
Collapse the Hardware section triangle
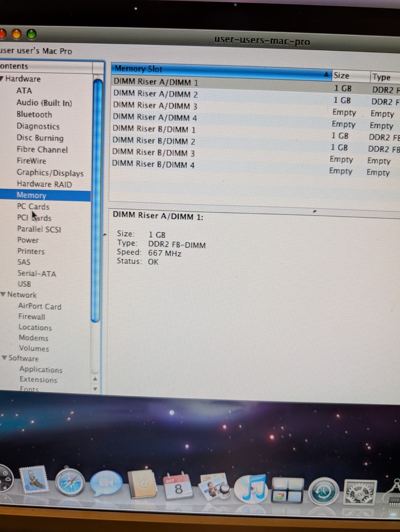click(2, 79)
